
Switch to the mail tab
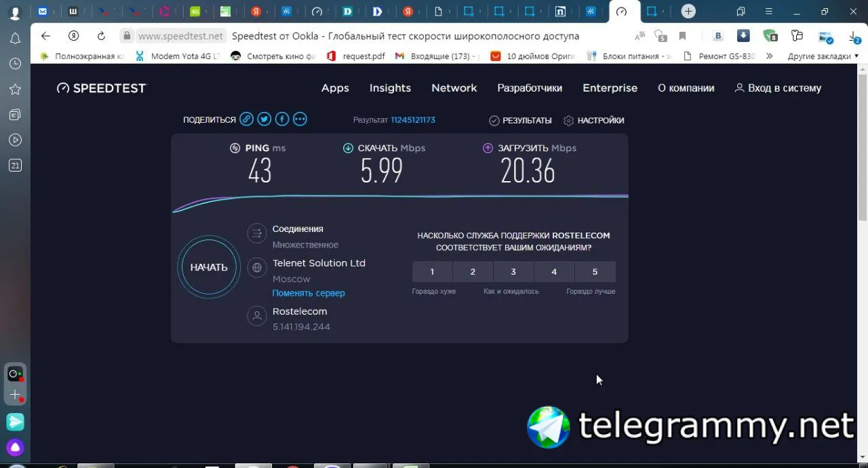pos(43,12)
